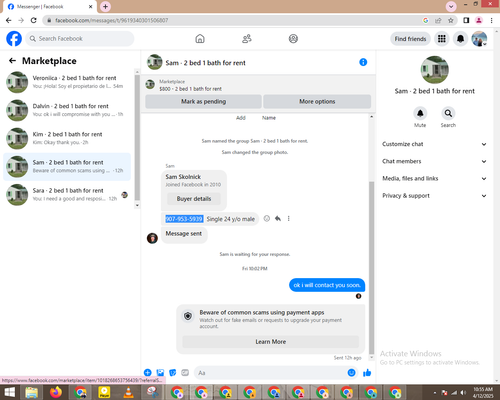Select Sam rental conversation
This screenshot has height=400, width=500.
67,166
